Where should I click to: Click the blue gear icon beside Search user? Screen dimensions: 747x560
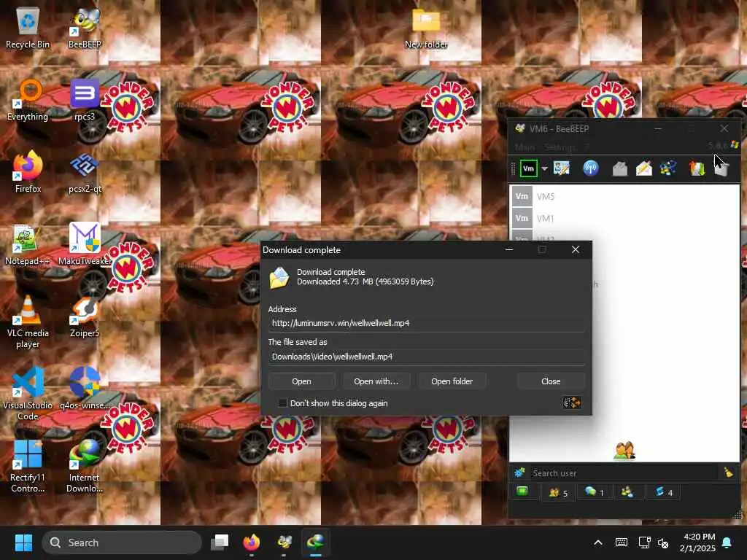(x=519, y=472)
